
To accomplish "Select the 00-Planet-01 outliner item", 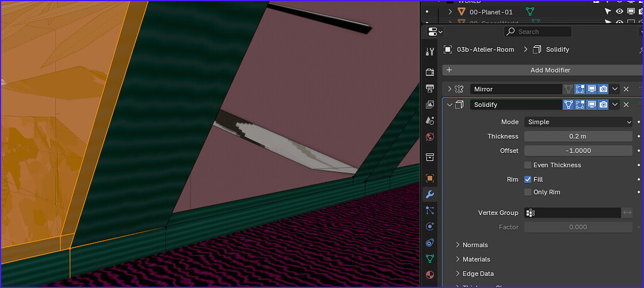I will click(x=491, y=12).
